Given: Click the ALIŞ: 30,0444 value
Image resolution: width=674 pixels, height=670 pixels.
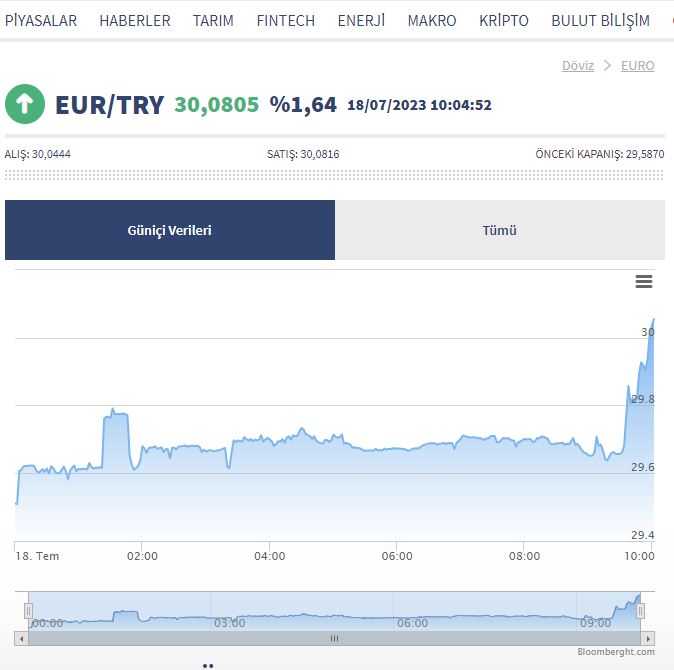Looking at the screenshot, I should pyautogui.click(x=37, y=154).
